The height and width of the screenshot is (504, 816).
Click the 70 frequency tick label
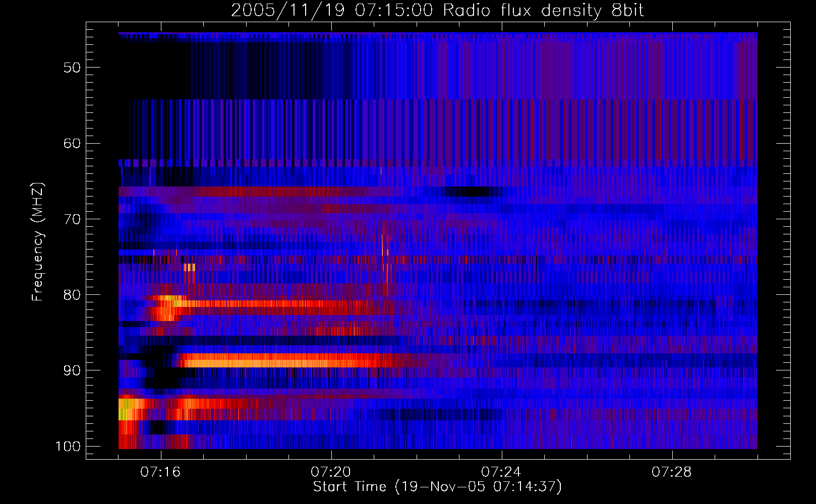(72, 219)
